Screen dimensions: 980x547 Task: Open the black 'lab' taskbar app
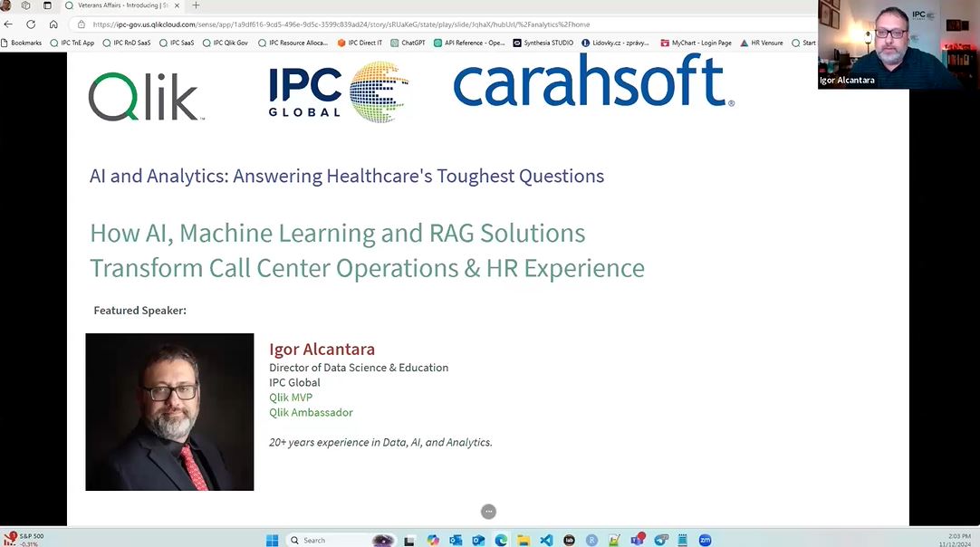[569, 540]
